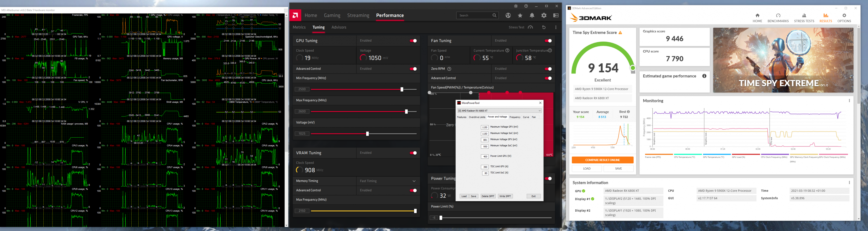The height and width of the screenshot is (231, 868).
Task: Toggle VRAM Advanced Control switch
Action: click(x=413, y=191)
